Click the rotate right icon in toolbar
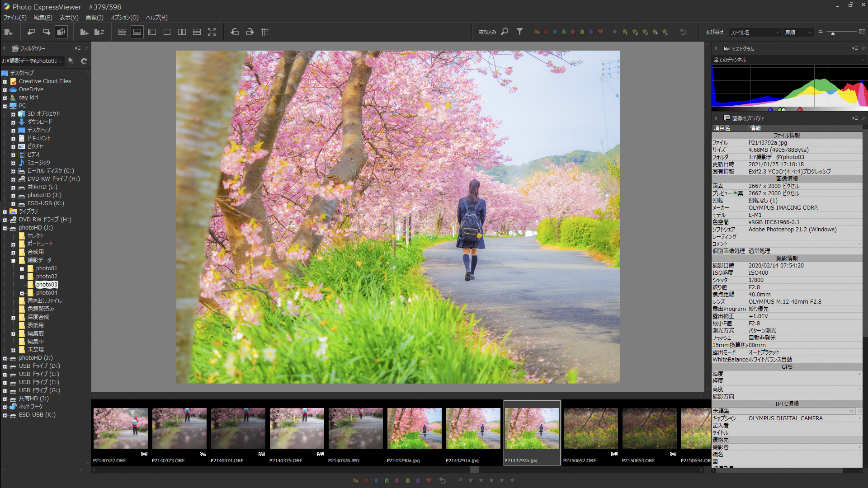The width and height of the screenshot is (868, 488). coord(250,32)
